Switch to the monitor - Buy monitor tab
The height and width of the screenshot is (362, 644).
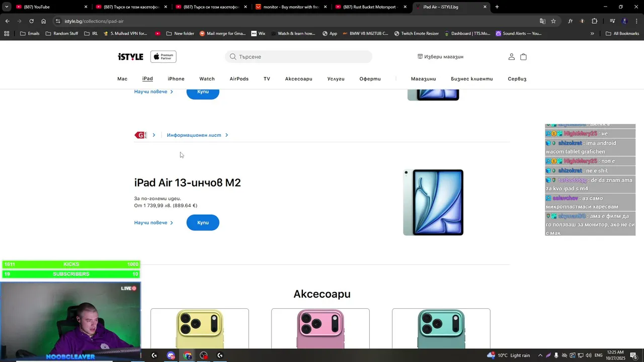point(292,7)
